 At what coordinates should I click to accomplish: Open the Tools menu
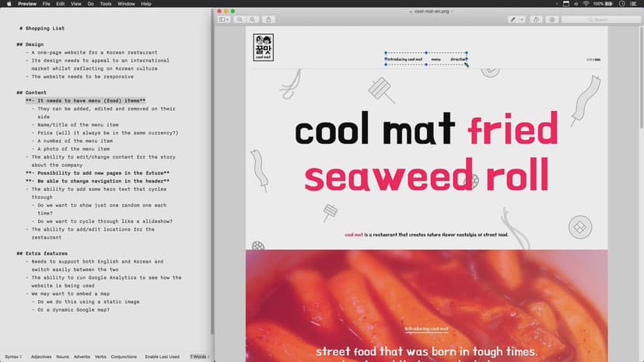pos(104,4)
